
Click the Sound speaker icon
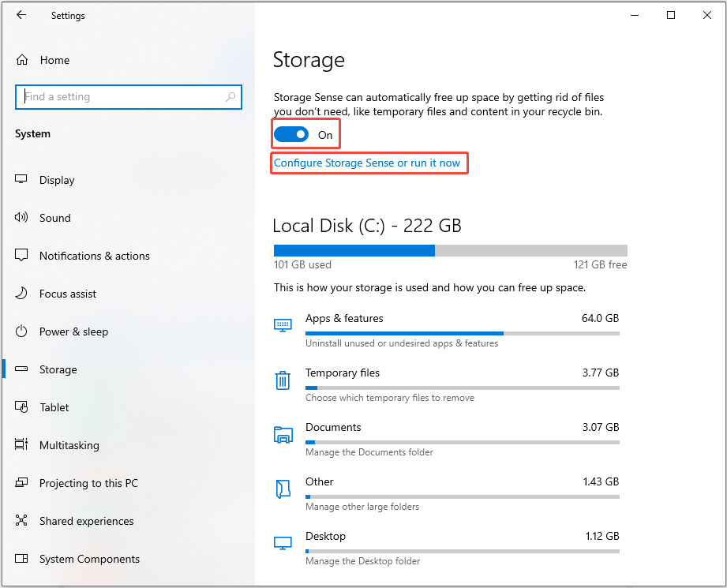[x=21, y=217]
